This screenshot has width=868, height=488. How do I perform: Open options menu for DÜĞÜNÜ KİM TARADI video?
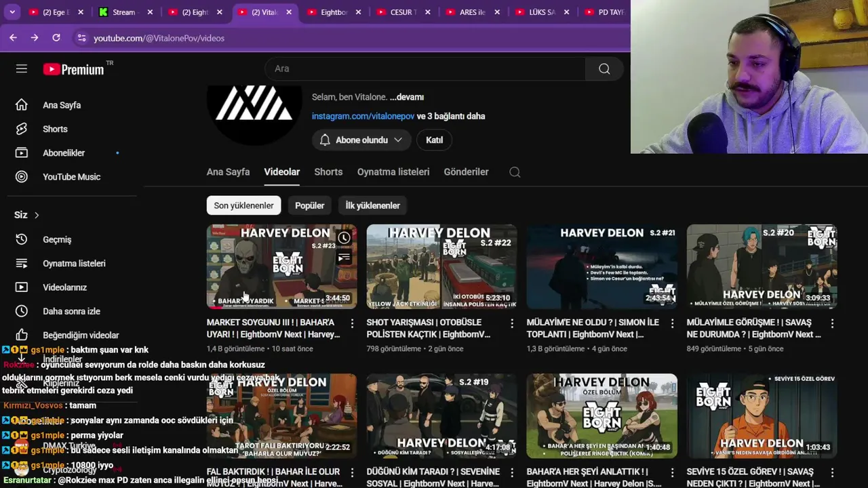tap(512, 472)
